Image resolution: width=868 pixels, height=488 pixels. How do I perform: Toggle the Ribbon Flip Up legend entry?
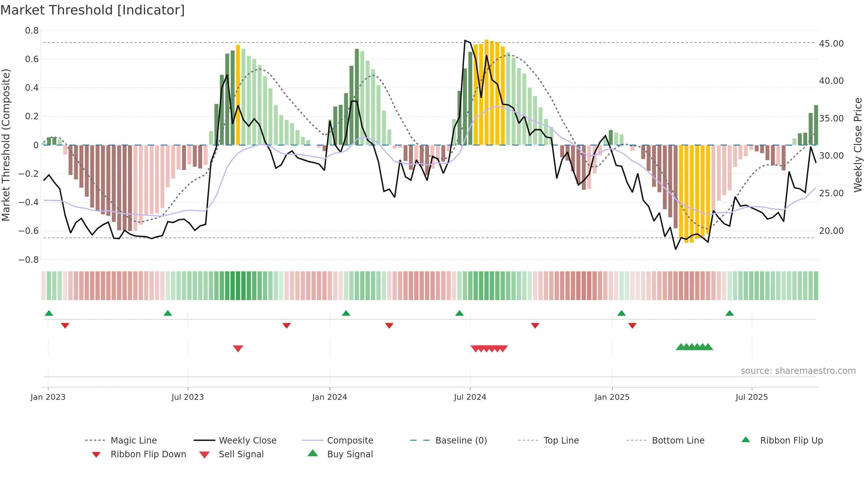[782, 440]
